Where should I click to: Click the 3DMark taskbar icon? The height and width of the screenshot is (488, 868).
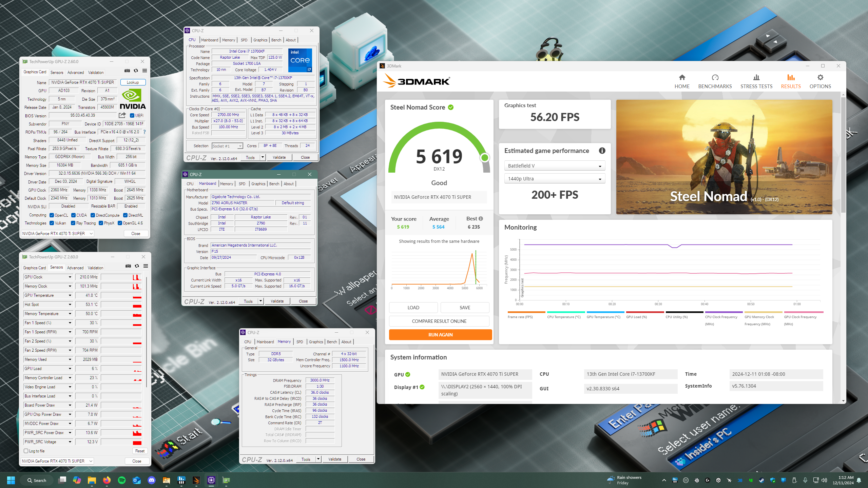pyautogui.click(x=196, y=480)
